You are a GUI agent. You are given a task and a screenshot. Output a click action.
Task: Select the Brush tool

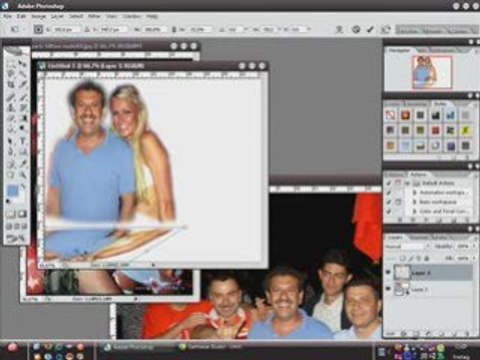click(23, 97)
